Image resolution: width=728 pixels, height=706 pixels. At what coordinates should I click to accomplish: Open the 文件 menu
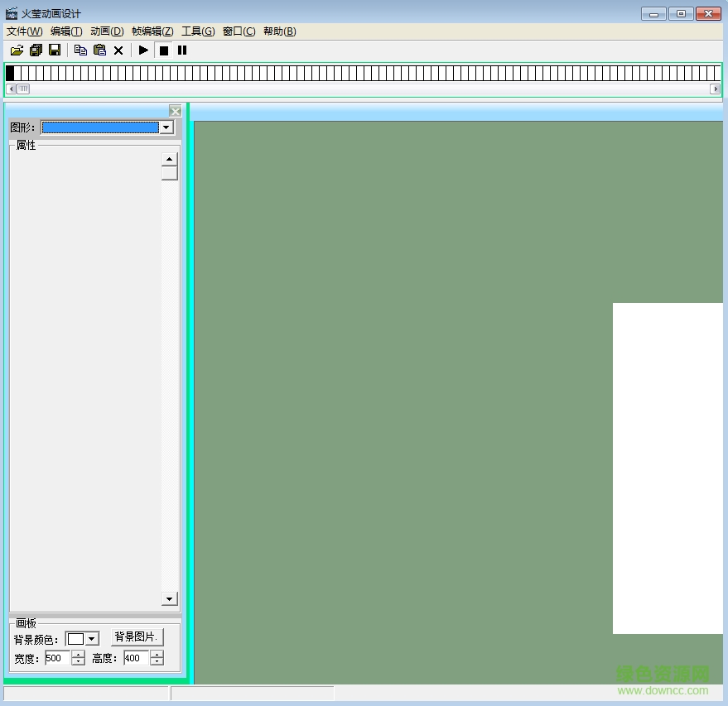[x=24, y=31]
